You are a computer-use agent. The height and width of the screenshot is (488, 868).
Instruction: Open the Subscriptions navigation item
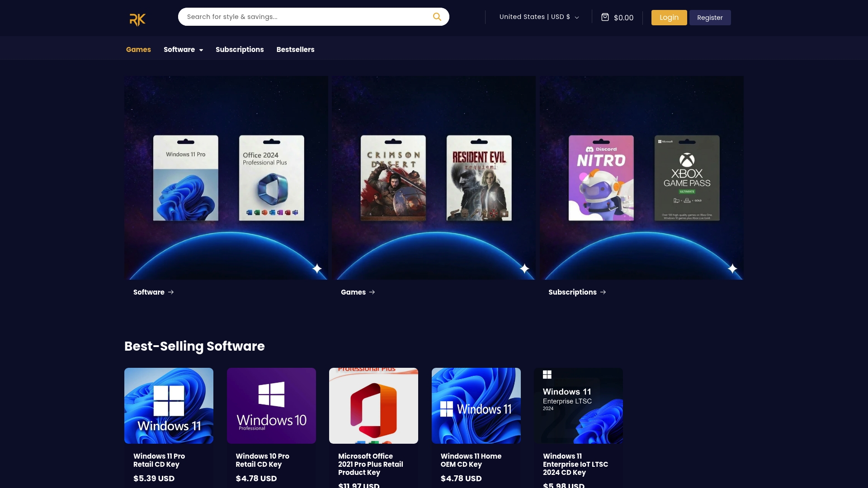pos(240,50)
